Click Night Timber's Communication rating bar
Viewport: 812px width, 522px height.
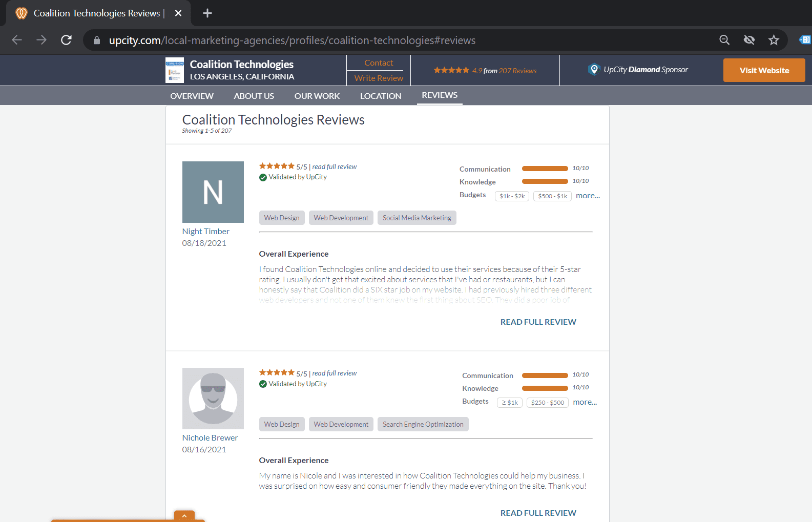[x=545, y=169]
